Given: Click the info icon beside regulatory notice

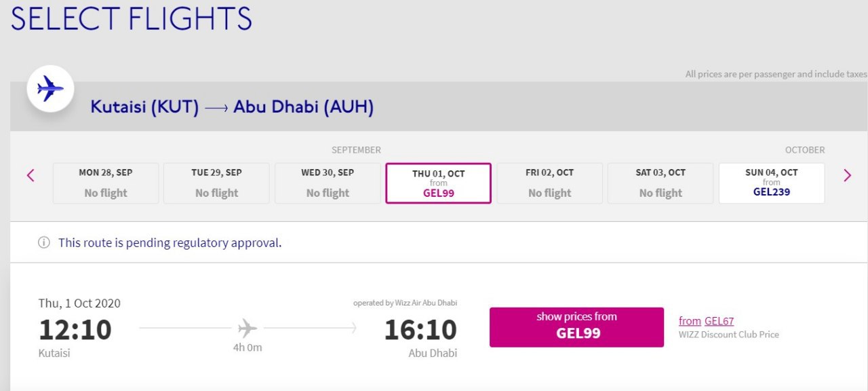Looking at the screenshot, I should point(44,242).
